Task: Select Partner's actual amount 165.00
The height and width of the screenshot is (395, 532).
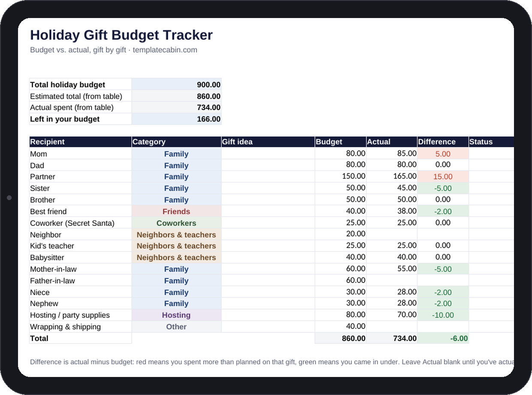Action: coord(392,176)
